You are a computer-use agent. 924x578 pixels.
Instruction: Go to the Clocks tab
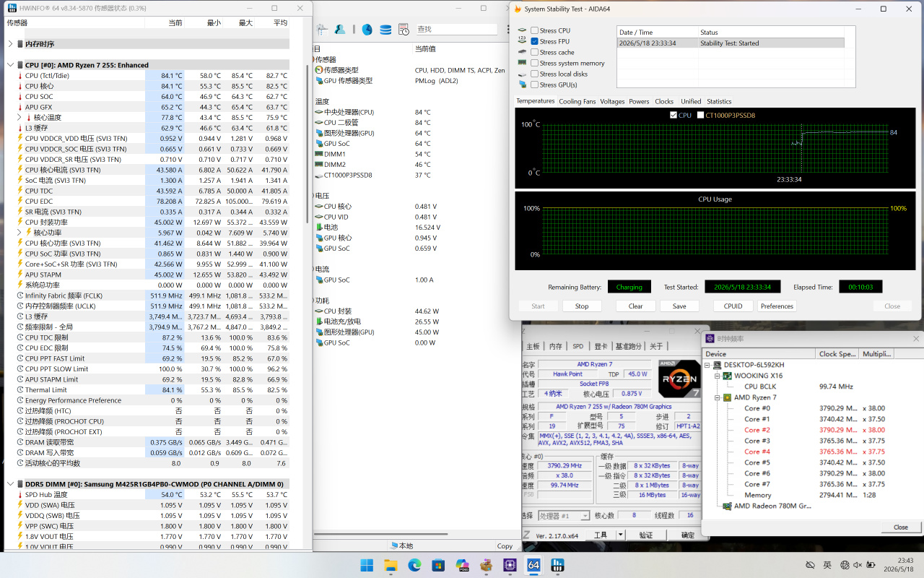664,102
